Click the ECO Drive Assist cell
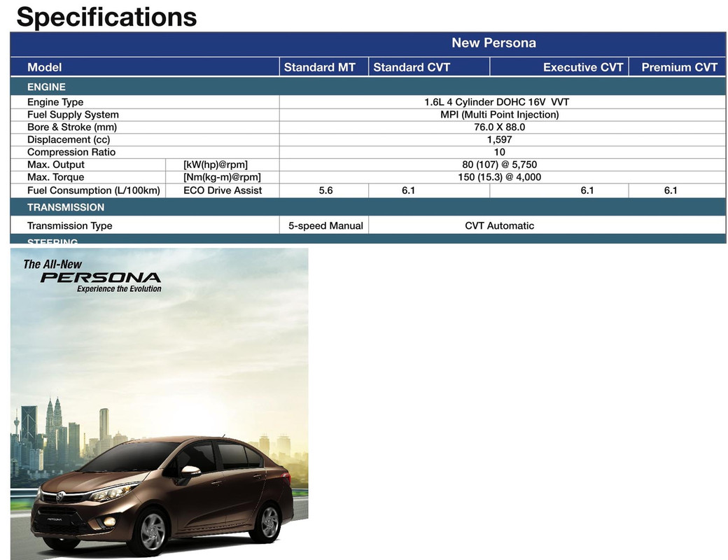The height and width of the screenshot is (560, 728). tap(223, 190)
